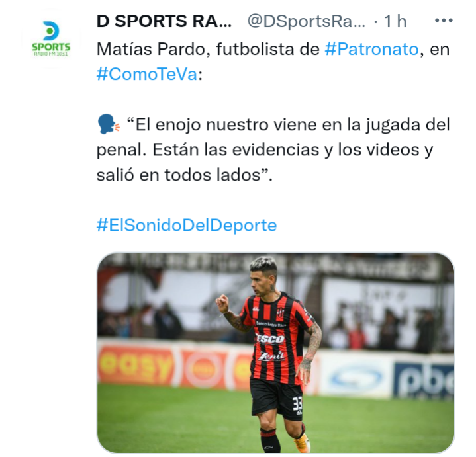Click the 'Radio FM 103.1' text in avatar

tap(51, 54)
